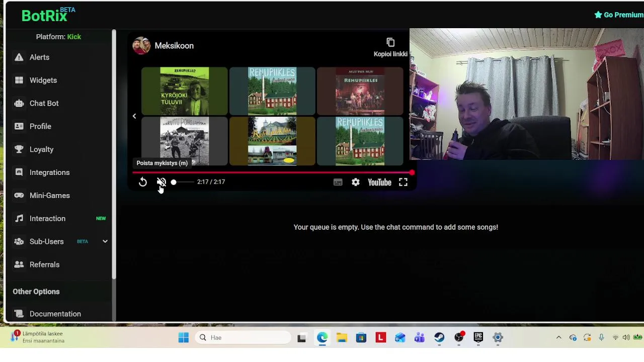The height and width of the screenshot is (362, 644).
Task: Click the Wi-Fi tray icon
Action: pos(615,338)
